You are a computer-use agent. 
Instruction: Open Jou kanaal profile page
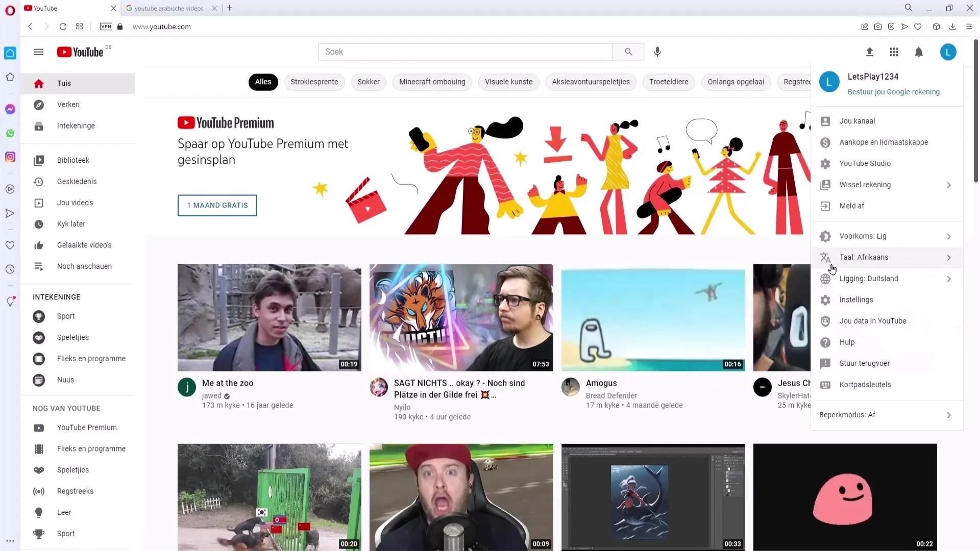coord(858,120)
